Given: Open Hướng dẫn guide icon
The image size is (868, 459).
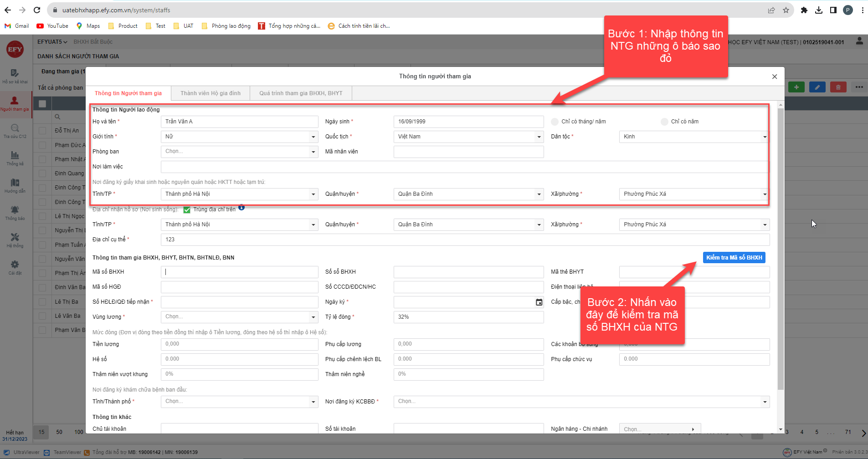Looking at the screenshot, I should (15, 183).
